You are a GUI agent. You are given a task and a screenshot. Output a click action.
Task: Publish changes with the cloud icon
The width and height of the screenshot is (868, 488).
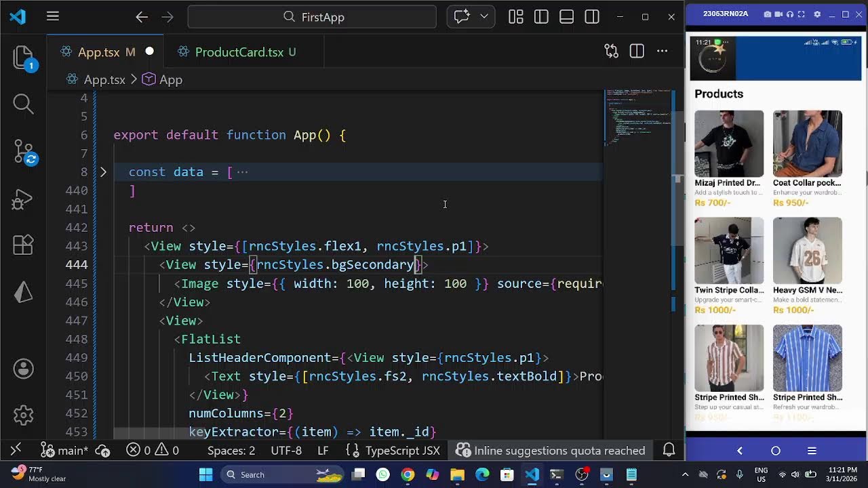(x=102, y=451)
